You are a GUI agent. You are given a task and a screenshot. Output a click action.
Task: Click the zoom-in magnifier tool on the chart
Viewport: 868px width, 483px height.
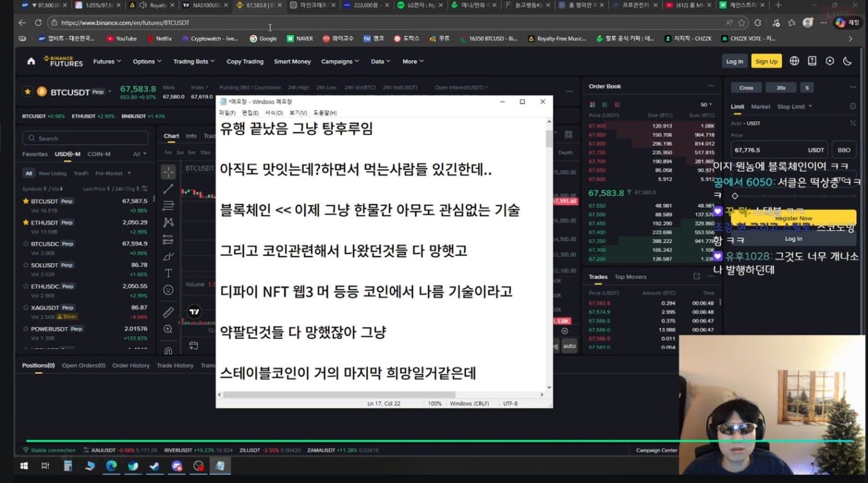(168, 329)
